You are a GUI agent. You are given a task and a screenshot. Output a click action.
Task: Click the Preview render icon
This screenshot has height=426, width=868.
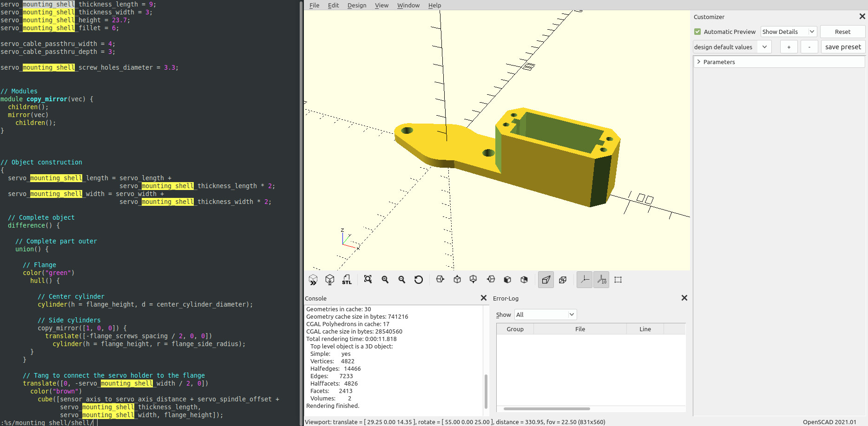pyautogui.click(x=313, y=280)
